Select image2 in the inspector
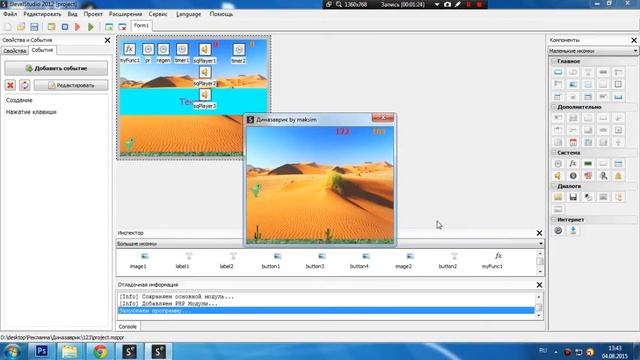This screenshot has height=360, width=640. coord(403,261)
